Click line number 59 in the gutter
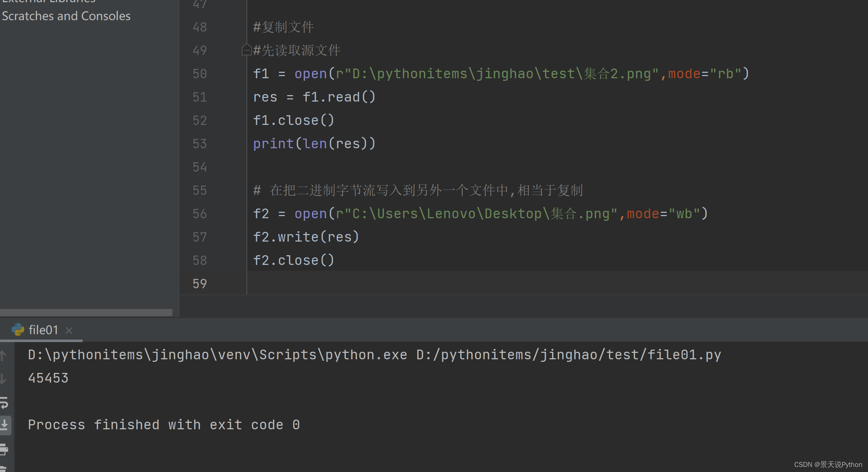Screen dimensions: 868x472 click(200, 284)
